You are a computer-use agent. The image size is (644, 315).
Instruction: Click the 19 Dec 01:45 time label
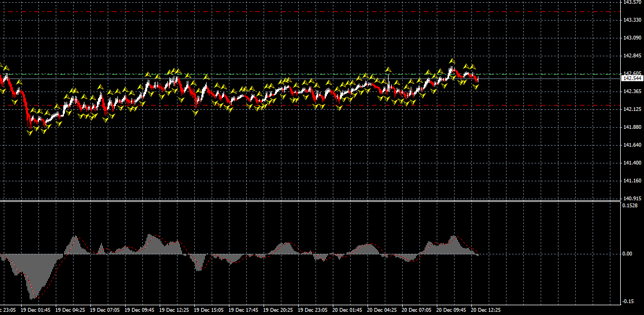[36, 310]
